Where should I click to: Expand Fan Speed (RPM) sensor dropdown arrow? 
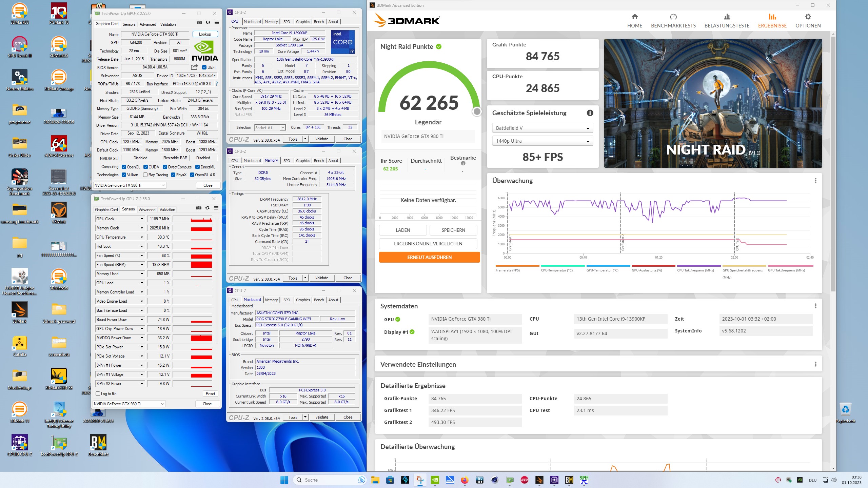point(142,265)
